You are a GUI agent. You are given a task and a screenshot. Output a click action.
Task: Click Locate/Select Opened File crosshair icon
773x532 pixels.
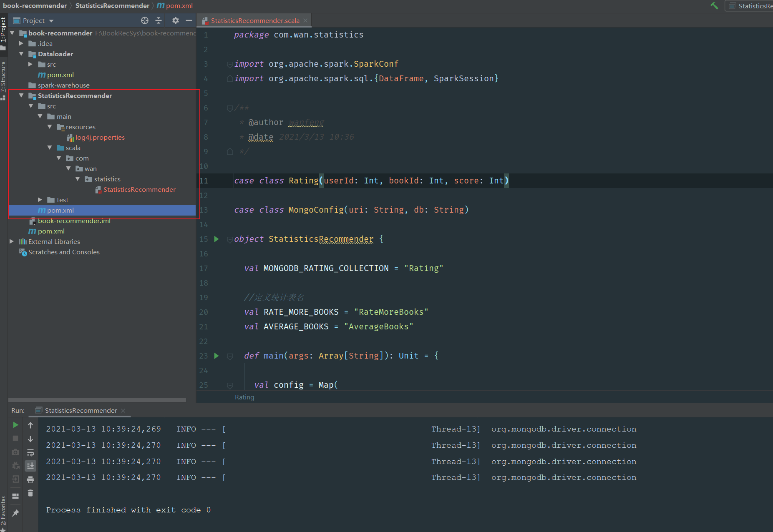pyautogui.click(x=145, y=20)
